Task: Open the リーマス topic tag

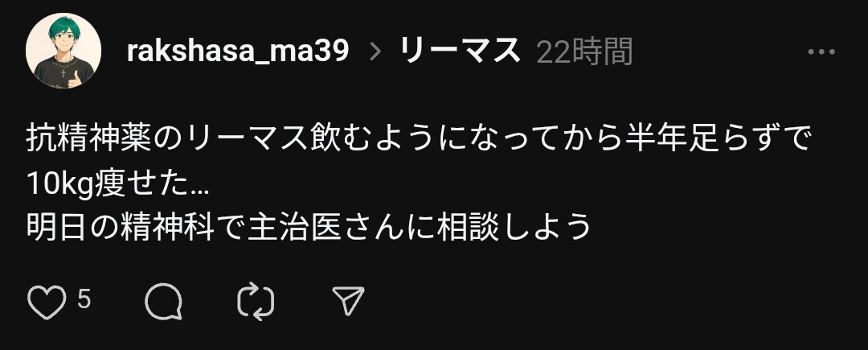Action: [x=460, y=51]
